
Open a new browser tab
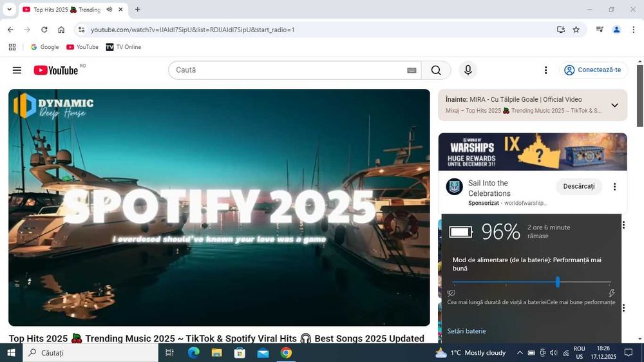pyautogui.click(x=138, y=10)
